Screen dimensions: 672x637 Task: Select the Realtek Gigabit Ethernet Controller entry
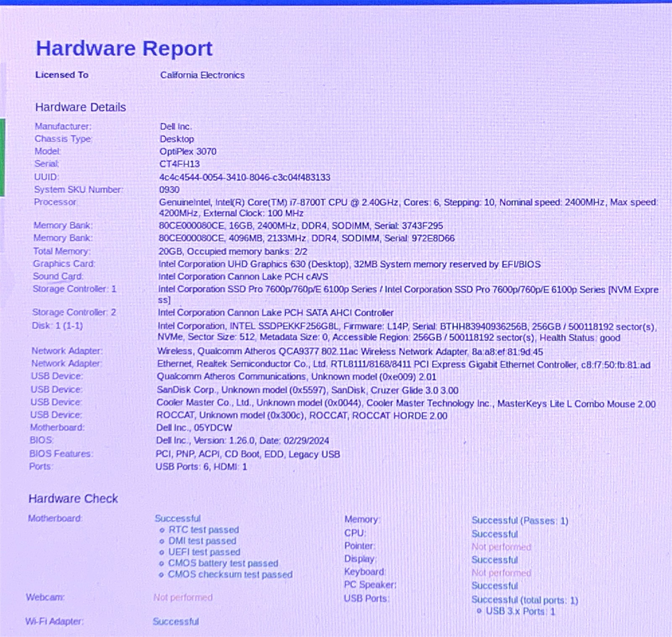[x=404, y=364]
